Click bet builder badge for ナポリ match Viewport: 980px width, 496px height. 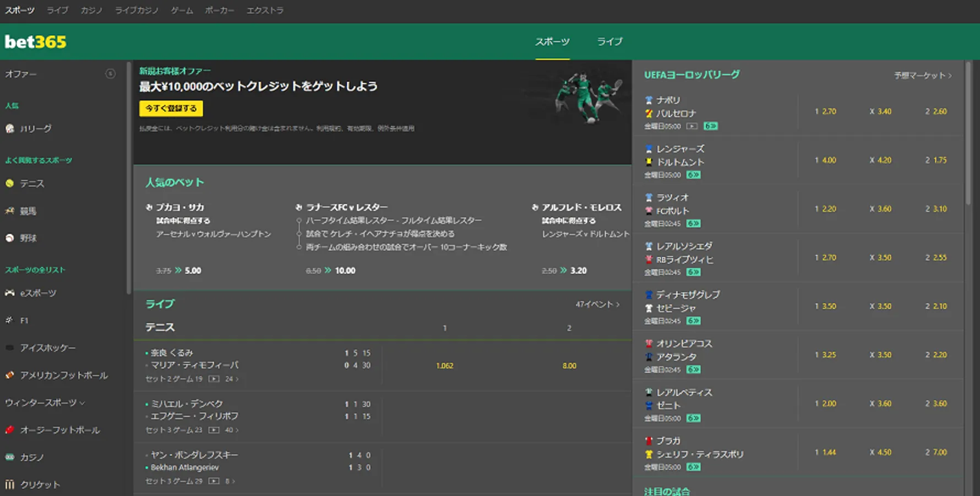point(711,126)
